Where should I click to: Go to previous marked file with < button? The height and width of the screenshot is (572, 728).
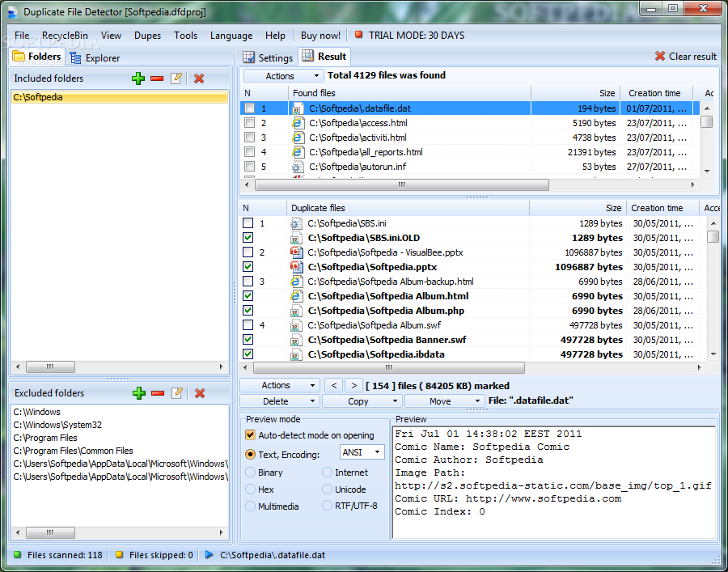pyautogui.click(x=334, y=385)
